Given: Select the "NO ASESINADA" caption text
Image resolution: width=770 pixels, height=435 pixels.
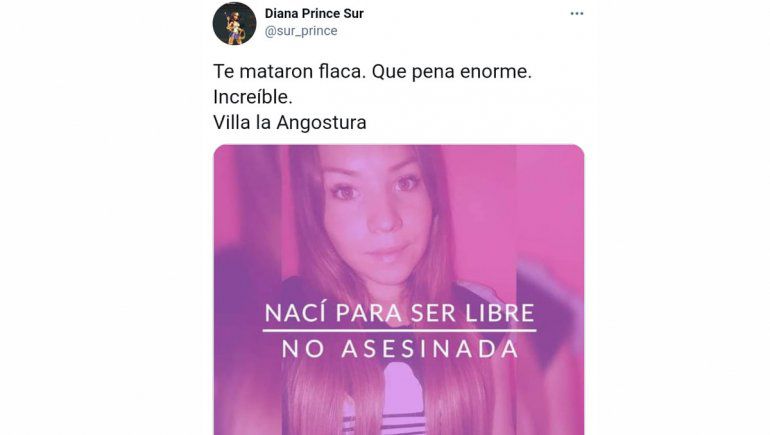Looking at the screenshot, I should click(400, 349).
